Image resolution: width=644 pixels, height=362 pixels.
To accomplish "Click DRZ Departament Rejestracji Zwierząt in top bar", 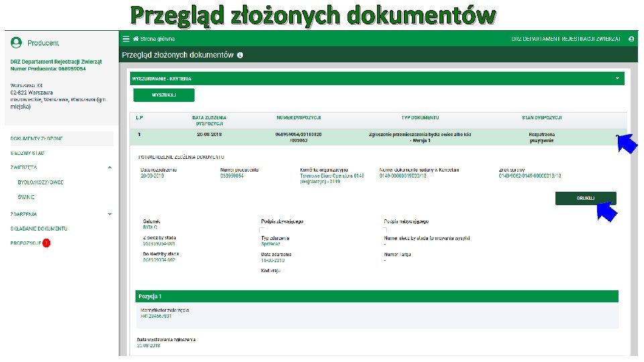I will coord(566,39).
